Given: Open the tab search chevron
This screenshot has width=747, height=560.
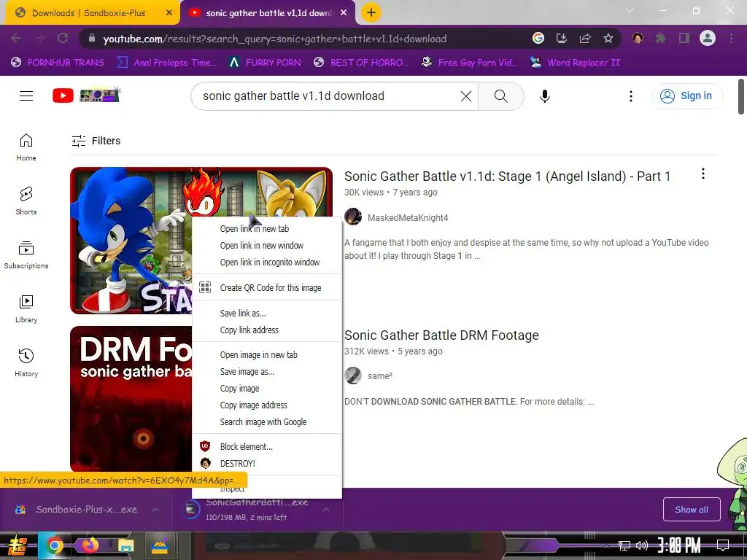Looking at the screenshot, I should coord(630,10).
